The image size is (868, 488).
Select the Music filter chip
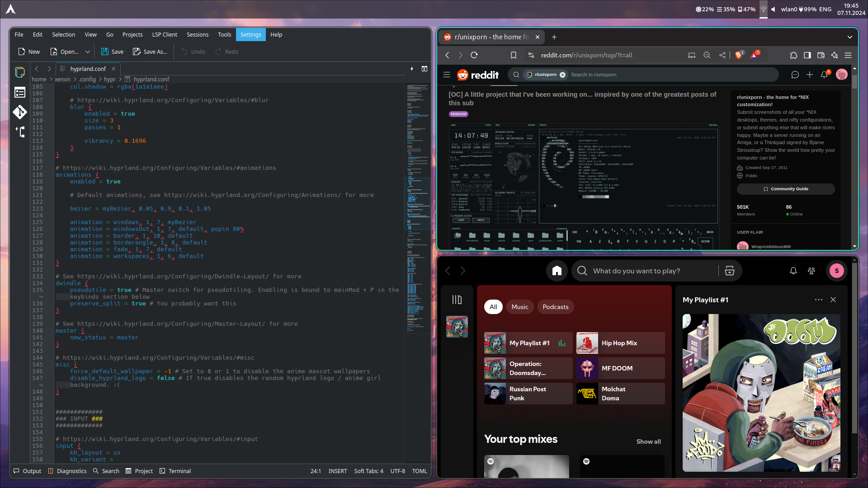click(x=519, y=307)
